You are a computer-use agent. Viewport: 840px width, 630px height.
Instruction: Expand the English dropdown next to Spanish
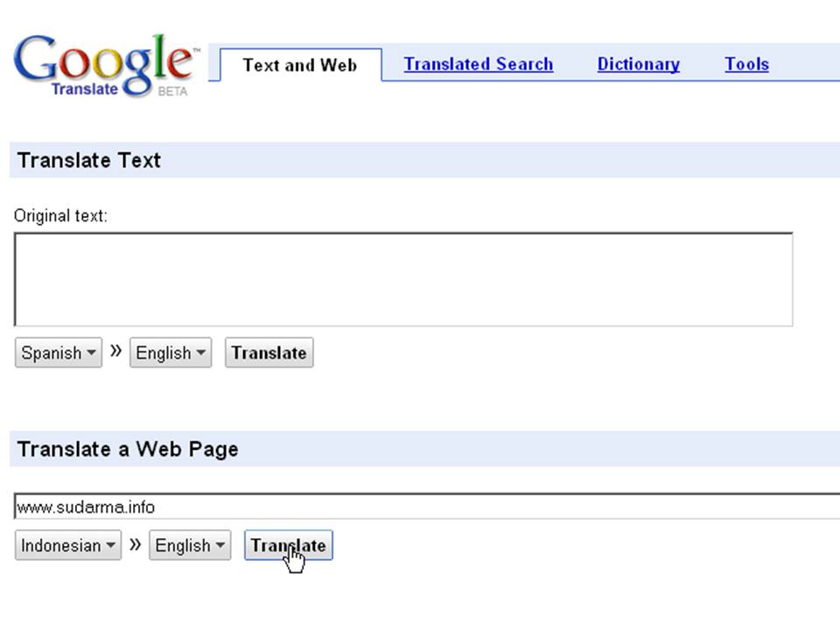coord(171,353)
